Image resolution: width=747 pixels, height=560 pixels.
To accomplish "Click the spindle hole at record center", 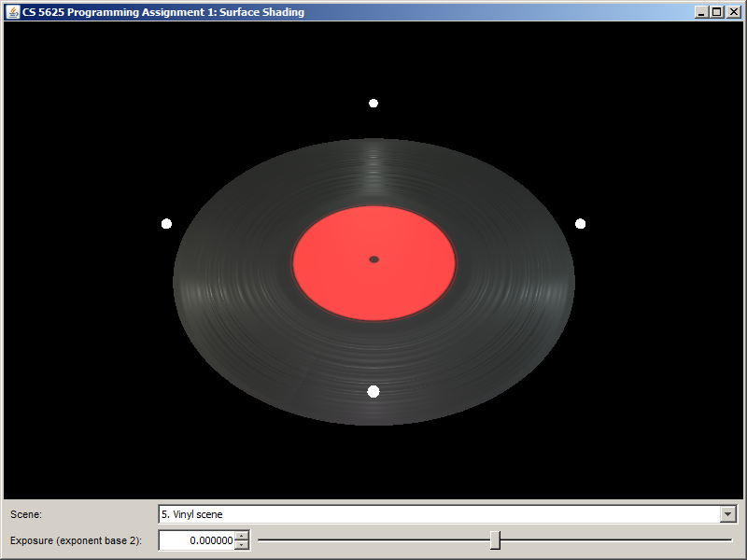I will [373, 259].
